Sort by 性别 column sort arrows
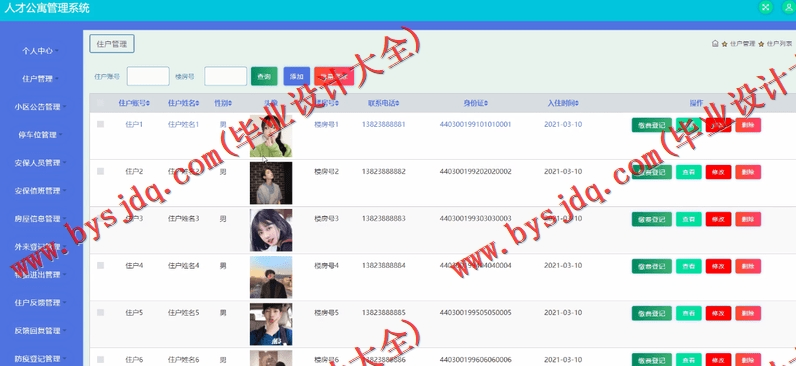 coord(230,104)
